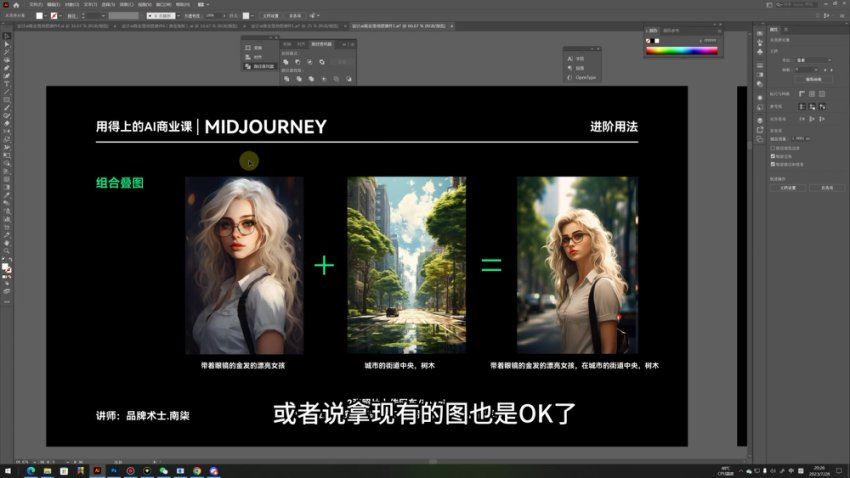This screenshot has height=478, width=850.
Task: Switch to the 对齐 tab in Pathfinder panel
Action: click(x=301, y=44)
